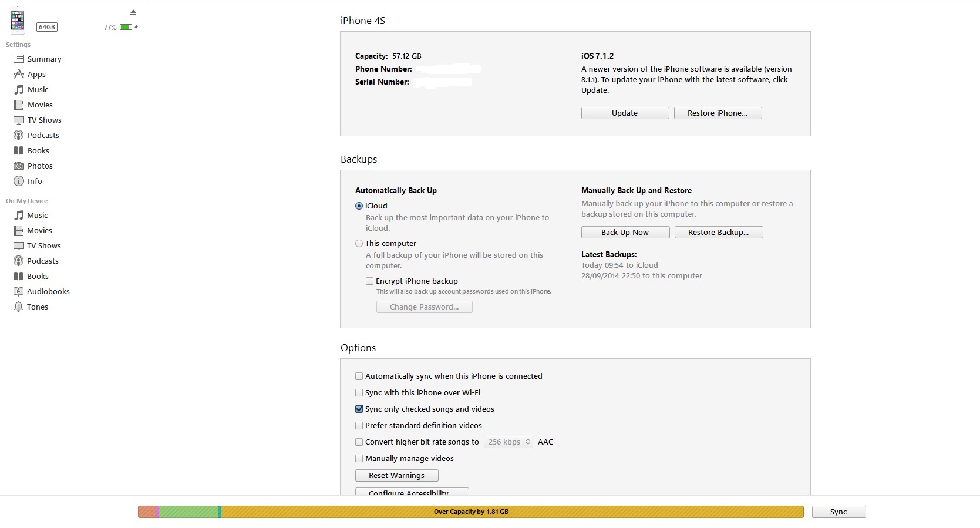Click the '28/09/2014 22:50 to this computer' entry

[x=642, y=276]
